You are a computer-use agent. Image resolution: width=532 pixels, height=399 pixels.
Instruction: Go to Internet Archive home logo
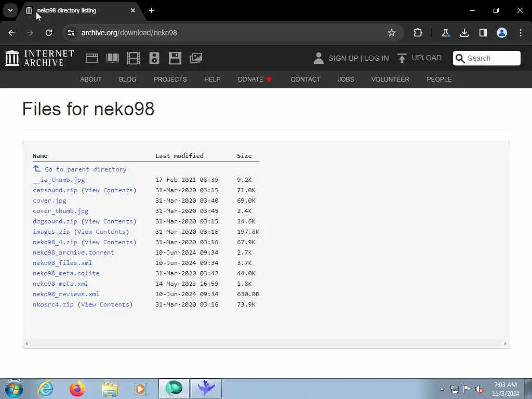pos(39,58)
